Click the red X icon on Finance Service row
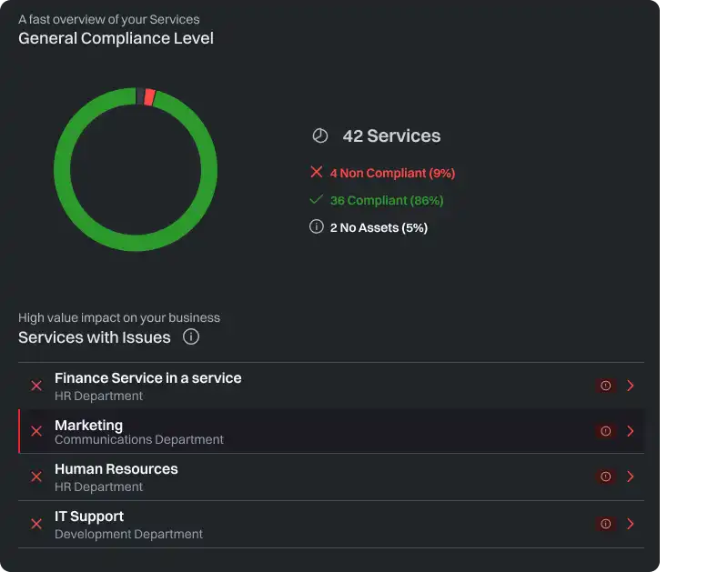The image size is (728, 572). click(x=36, y=386)
